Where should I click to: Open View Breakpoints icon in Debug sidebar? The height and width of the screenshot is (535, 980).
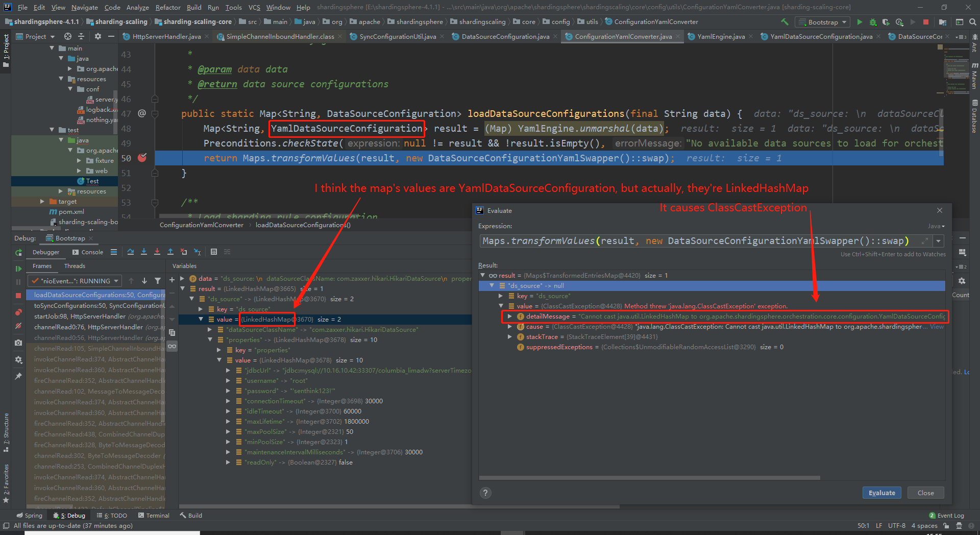(18, 312)
